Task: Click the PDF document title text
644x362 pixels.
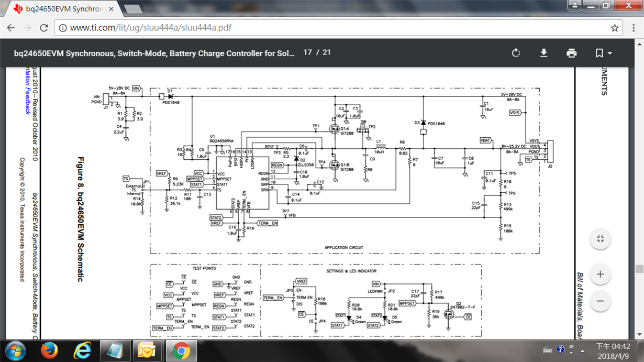Action: (x=154, y=53)
